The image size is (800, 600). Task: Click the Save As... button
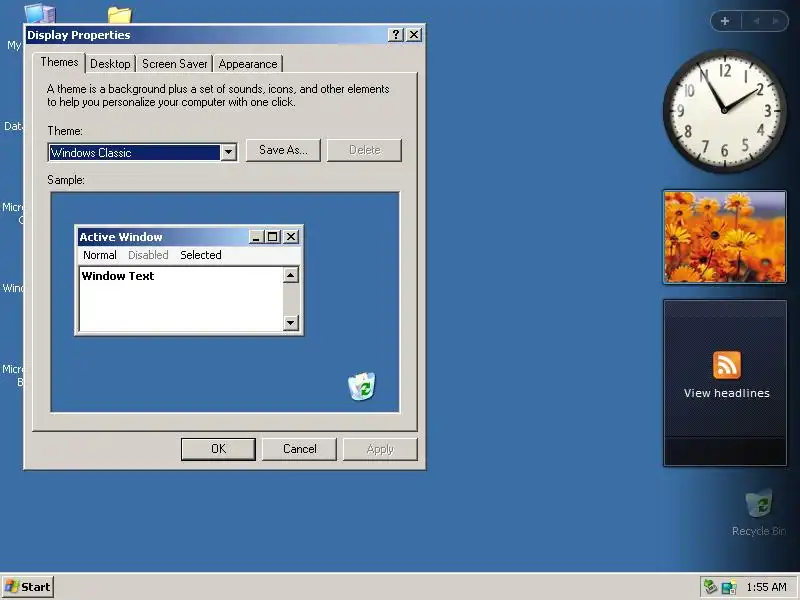[283, 150]
